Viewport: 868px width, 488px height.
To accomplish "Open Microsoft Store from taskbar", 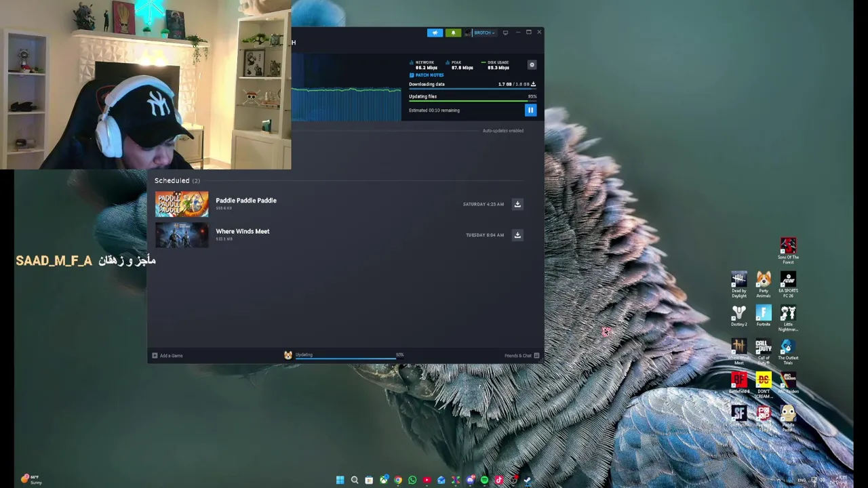I will (369, 480).
